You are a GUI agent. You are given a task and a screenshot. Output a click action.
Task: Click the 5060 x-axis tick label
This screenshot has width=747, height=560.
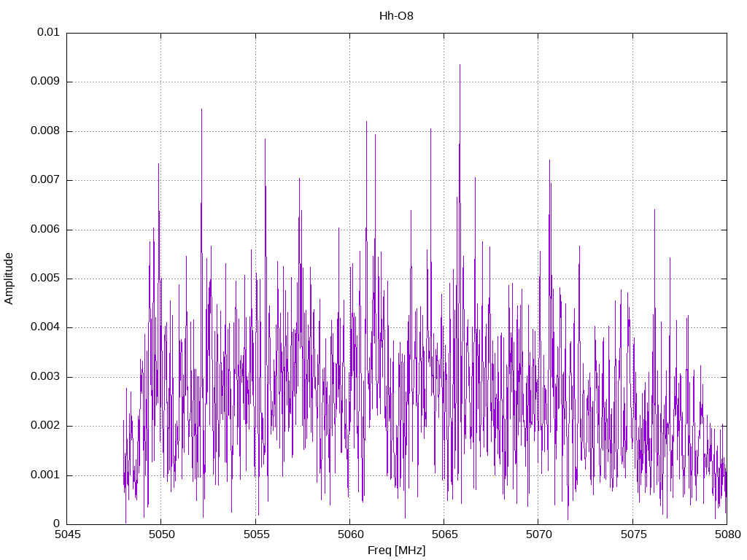point(350,534)
